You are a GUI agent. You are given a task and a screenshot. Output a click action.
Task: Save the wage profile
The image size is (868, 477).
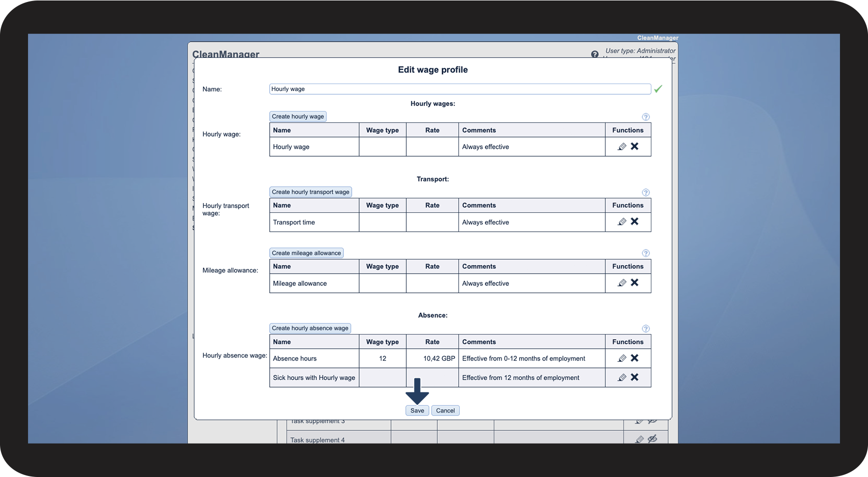pyautogui.click(x=417, y=411)
